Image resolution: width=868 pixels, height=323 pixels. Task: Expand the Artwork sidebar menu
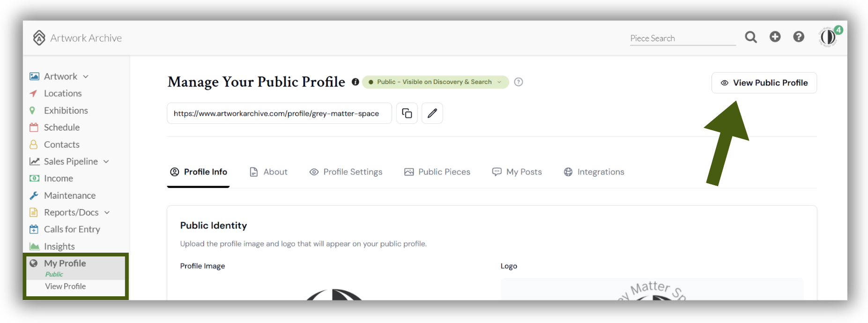click(59, 76)
